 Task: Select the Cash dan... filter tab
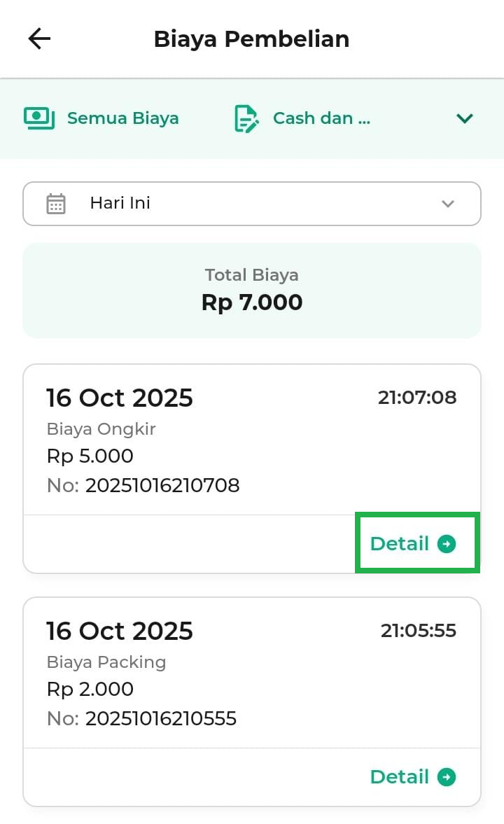tap(321, 118)
